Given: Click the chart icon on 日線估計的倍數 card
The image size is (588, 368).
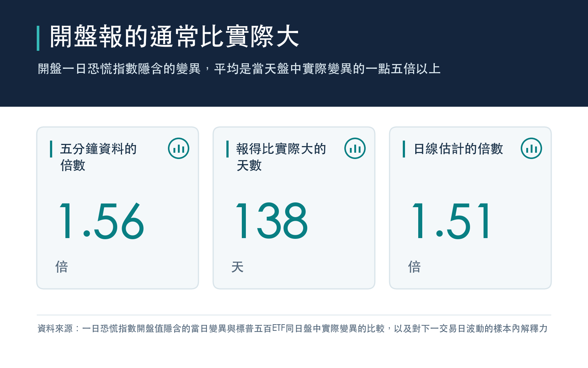Looking at the screenshot, I should tap(531, 148).
